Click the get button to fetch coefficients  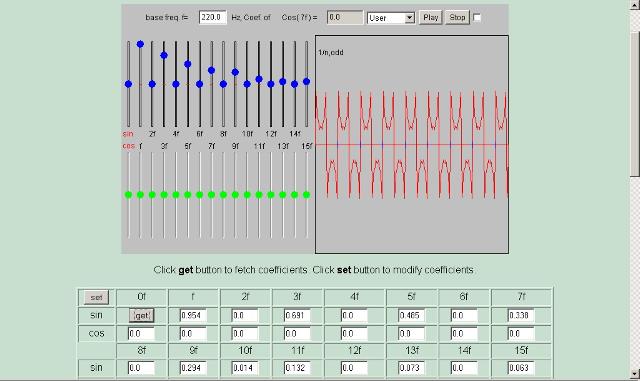point(142,315)
